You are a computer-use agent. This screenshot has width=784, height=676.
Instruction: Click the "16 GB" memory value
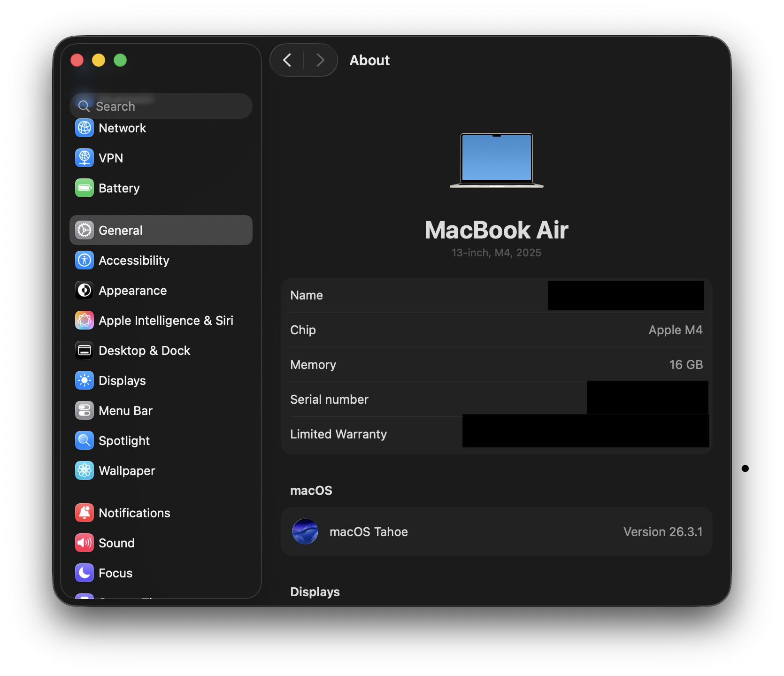click(x=686, y=365)
